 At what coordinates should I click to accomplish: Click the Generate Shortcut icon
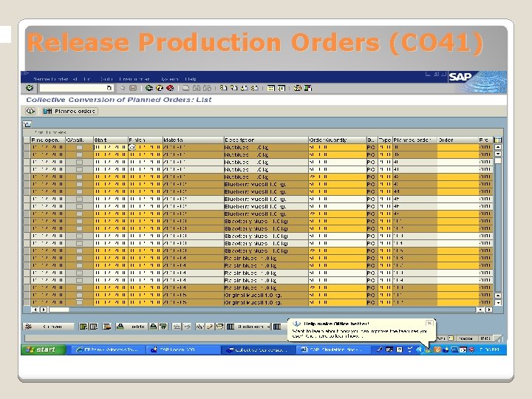click(x=282, y=88)
